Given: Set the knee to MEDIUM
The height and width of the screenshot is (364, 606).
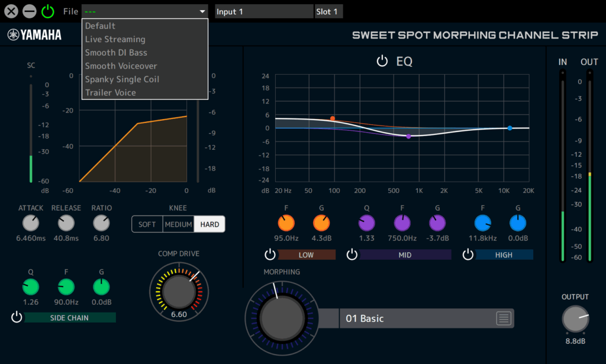Looking at the screenshot, I should click(178, 224).
